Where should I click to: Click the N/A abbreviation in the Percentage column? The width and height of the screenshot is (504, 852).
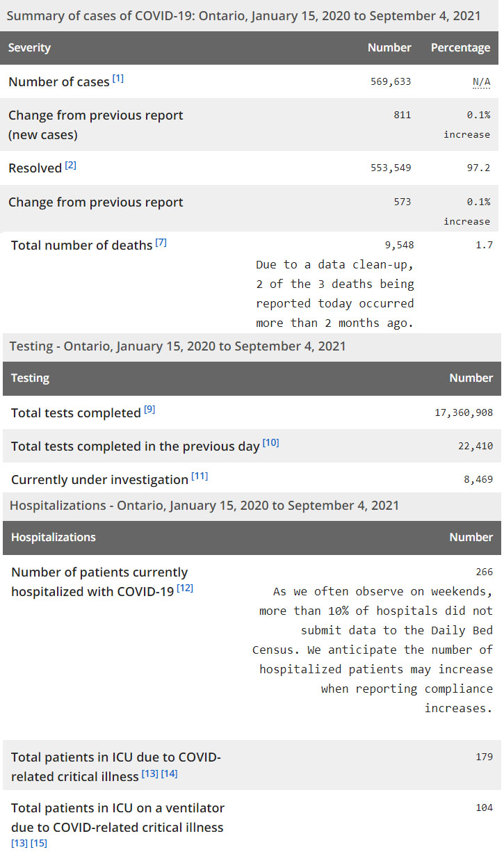481,82
